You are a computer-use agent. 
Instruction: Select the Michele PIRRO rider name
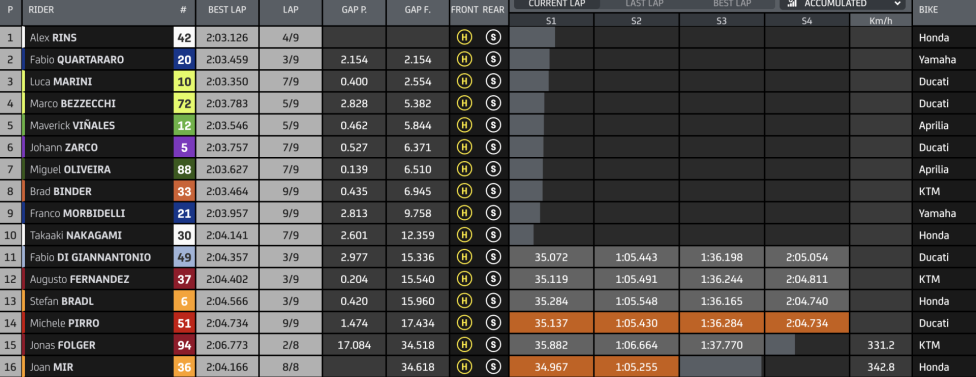pos(65,323)
